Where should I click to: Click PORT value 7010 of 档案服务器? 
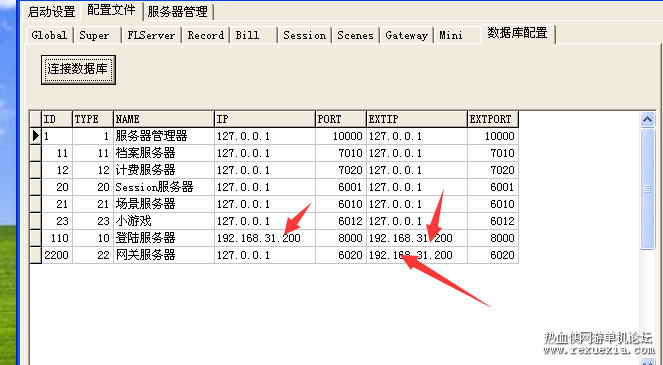[x=341, y=153]
